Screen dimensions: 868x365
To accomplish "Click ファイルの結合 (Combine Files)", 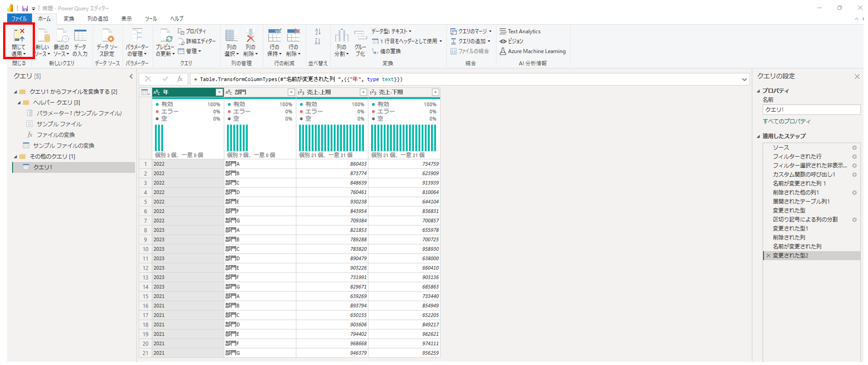I will point(470,51).
